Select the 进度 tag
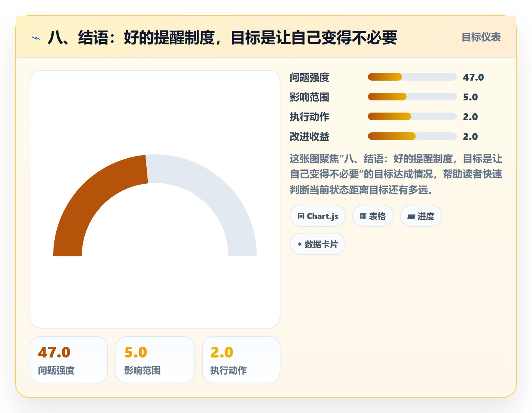Image resolution: width=532 pixels, height=413 pixels. pyautogui.click(x=421, y=216)
